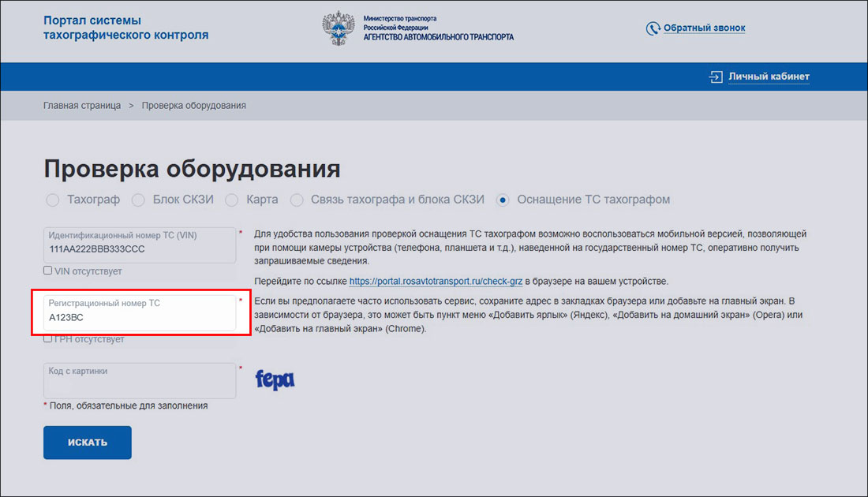Click the captcha image showing fepa
The width and height of the screenshot is (868, 497).
coord(275,379)
